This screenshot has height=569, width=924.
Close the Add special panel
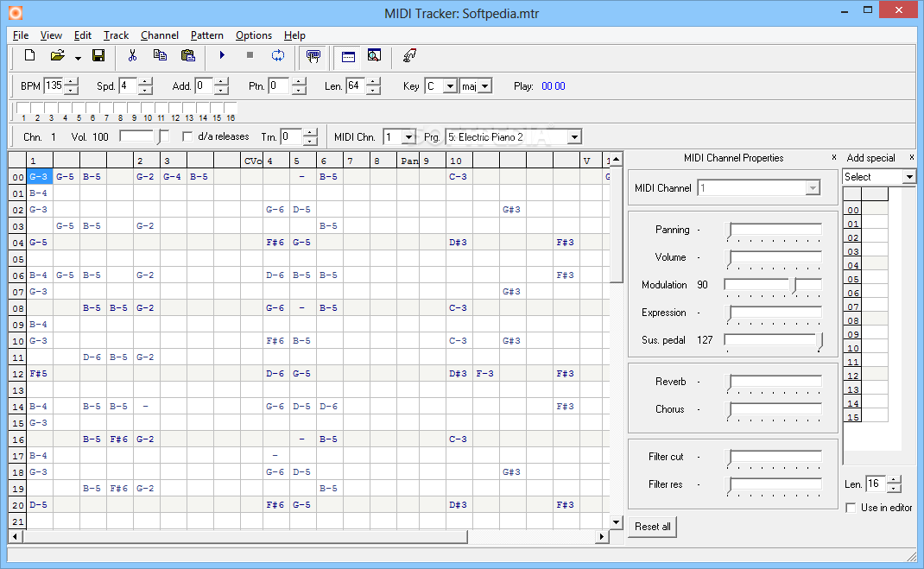coord(912,157)
